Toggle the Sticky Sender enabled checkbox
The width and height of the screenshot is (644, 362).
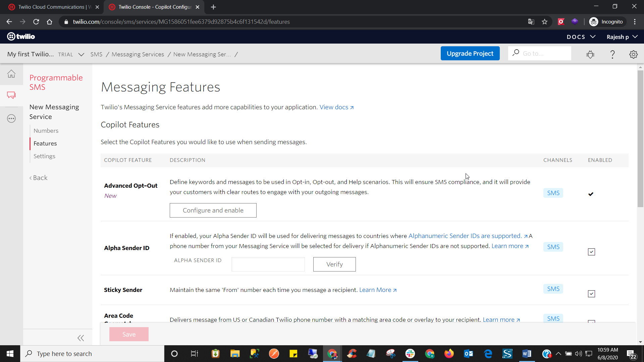pyautogui.click(x=591, y=294)
